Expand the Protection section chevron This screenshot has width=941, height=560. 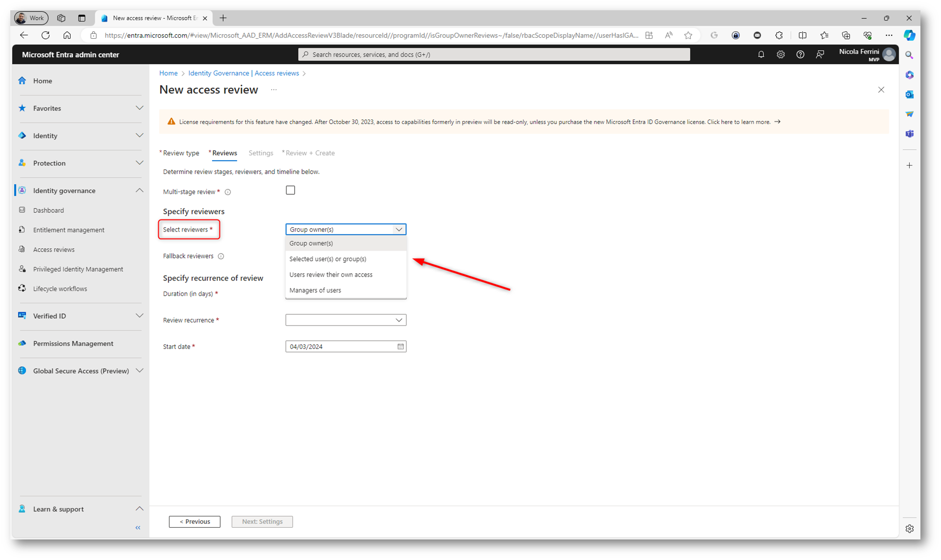click(140, 163)
